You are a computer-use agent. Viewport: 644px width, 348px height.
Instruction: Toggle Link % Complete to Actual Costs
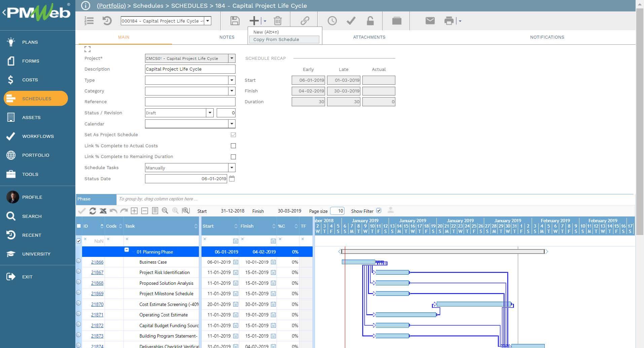point(233,146)
